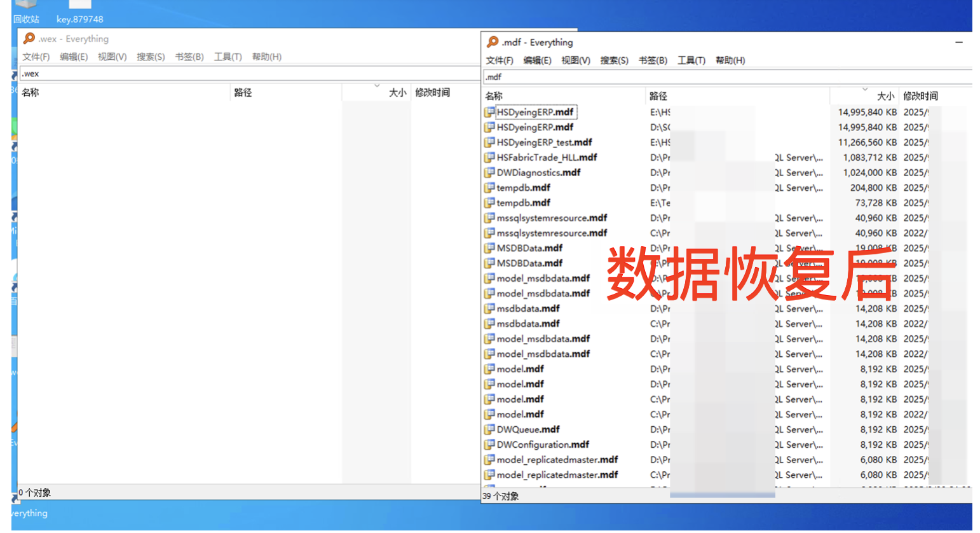Sort by 修改时间 column in .wex window

coord(432,92)
